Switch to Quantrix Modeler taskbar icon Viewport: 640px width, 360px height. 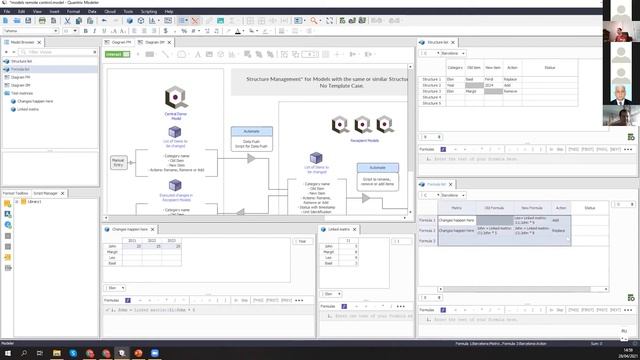[122, 353]
